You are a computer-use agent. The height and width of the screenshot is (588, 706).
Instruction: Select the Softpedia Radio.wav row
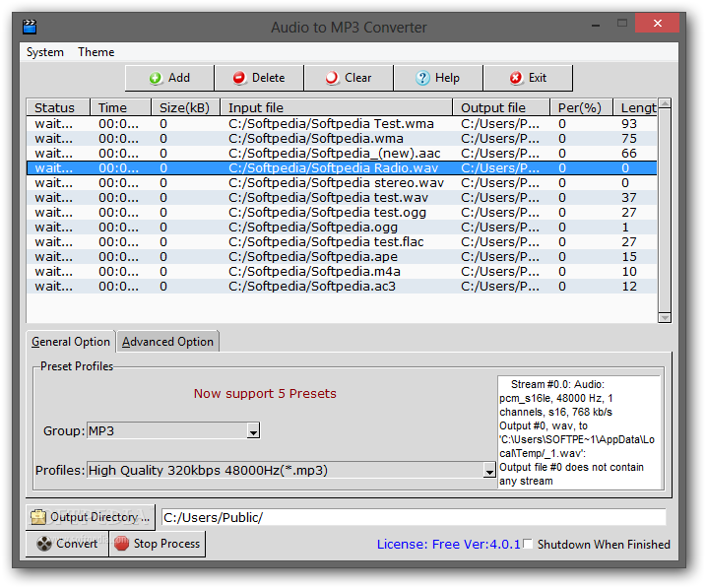coord(342,168)
